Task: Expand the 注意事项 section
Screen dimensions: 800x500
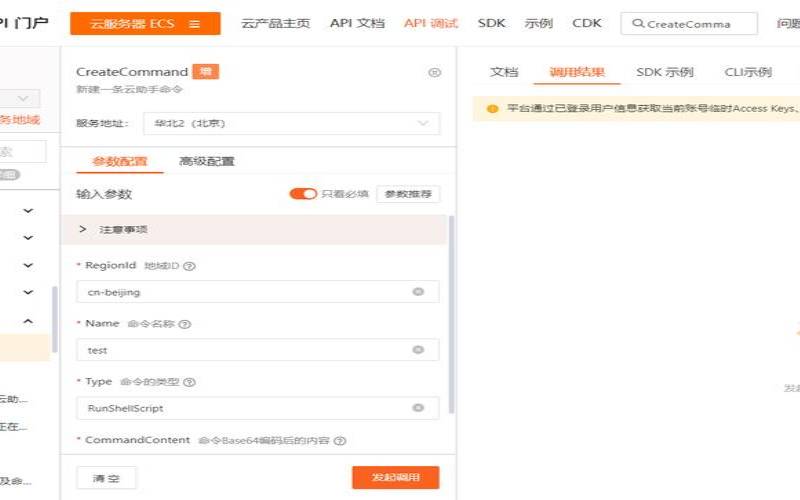Action: [254, 230]
